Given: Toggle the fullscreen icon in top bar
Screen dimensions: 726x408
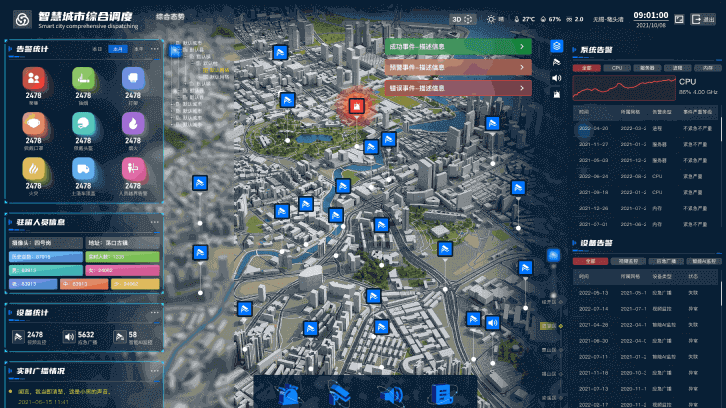Looking at the screenshot, I should click(680, 19).
